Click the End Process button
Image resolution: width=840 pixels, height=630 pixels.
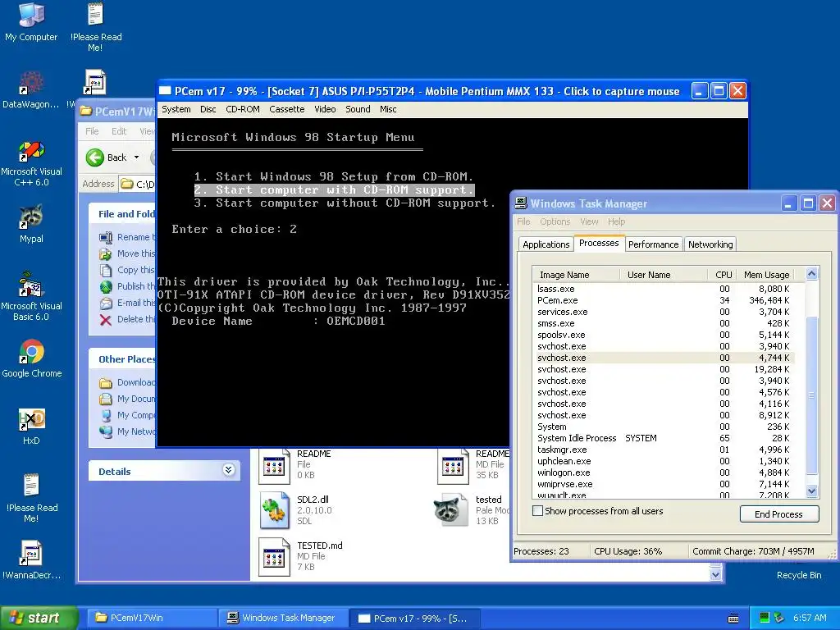click(x=779, y=514)
